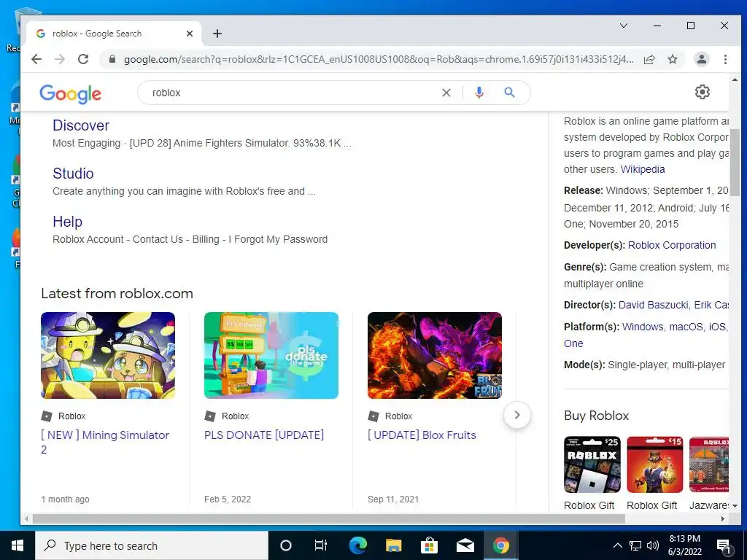Click the browser forward arrow
747x560 pixels.
point(60,59)
